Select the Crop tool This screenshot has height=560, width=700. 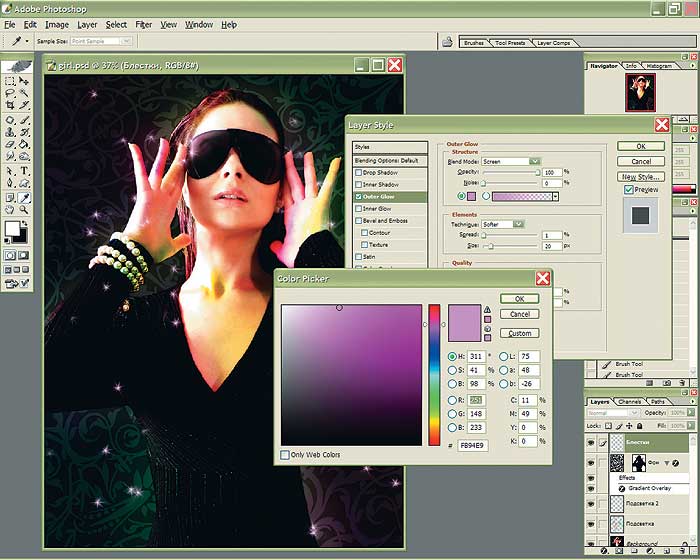point(9,105)
